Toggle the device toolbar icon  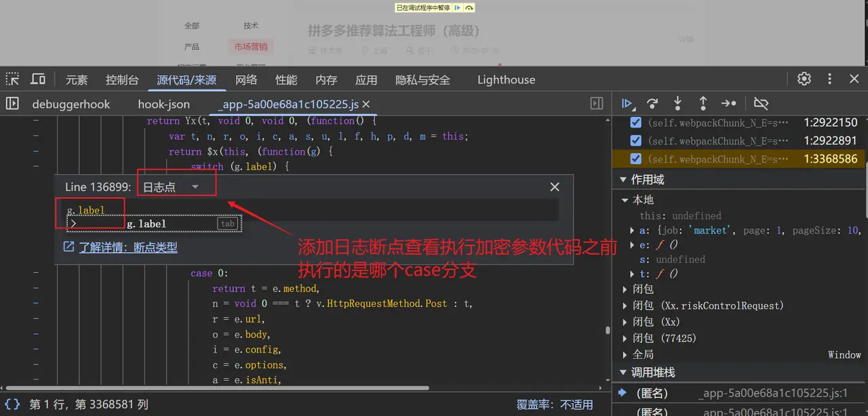point(38,79)
